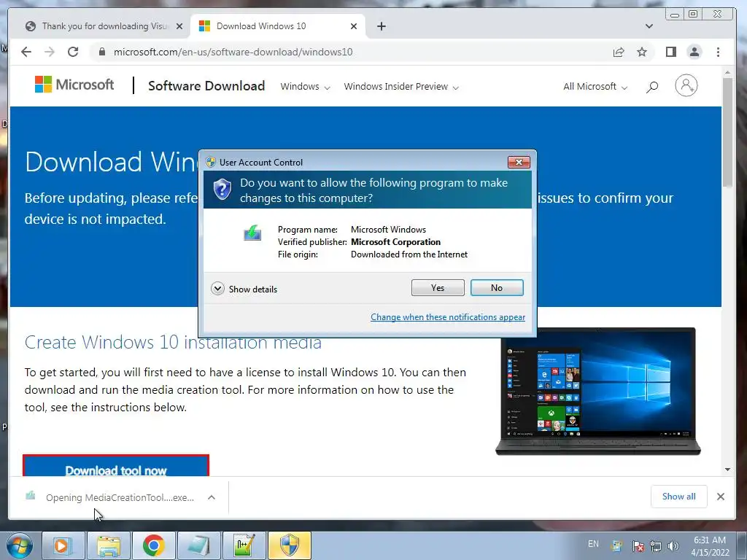Open Software Download heading link

click(206, 86)
